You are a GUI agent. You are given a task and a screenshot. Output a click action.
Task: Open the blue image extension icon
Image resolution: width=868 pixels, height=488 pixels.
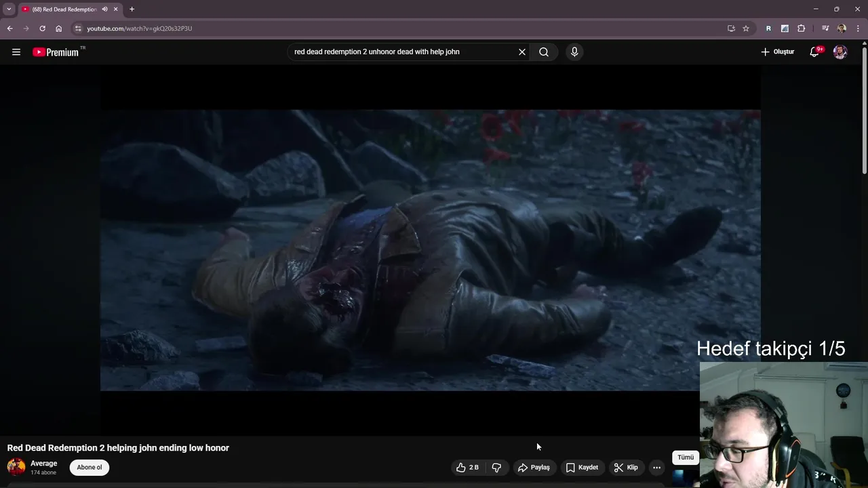click(x=785, y=28)
